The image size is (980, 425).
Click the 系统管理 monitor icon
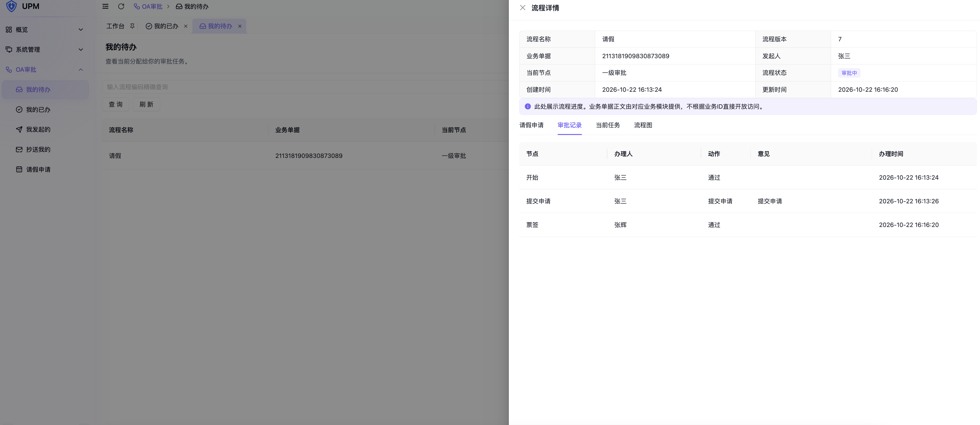(9, 50)
